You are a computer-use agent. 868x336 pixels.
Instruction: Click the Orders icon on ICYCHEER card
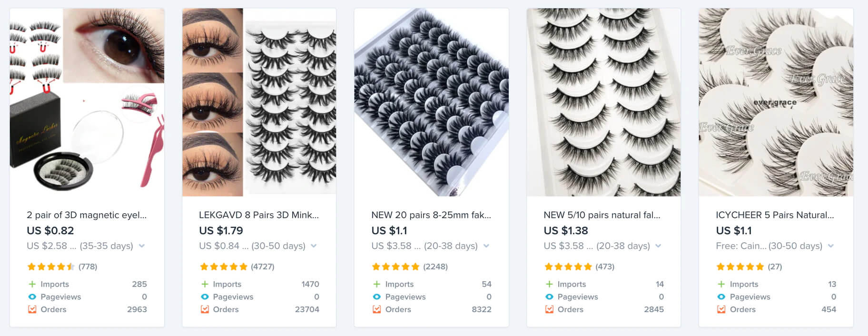pos(721,309)
